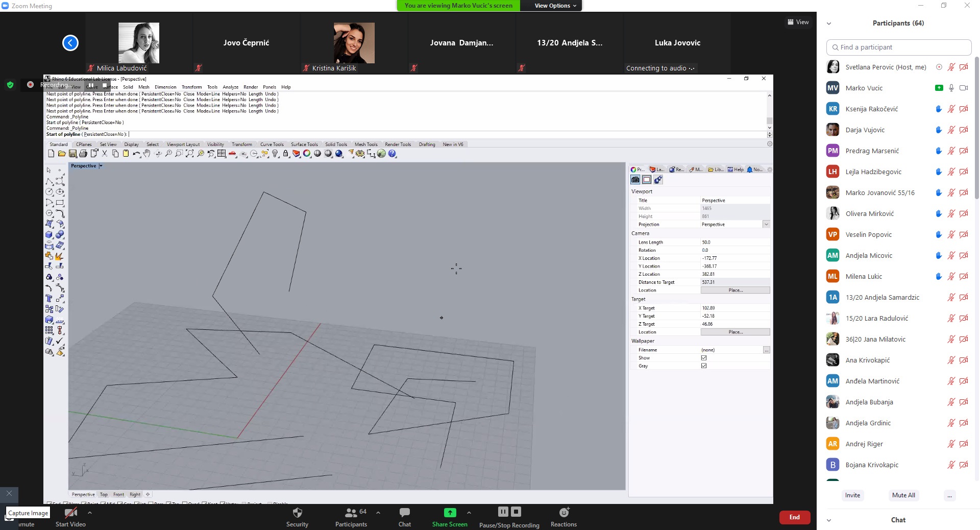Open the arrow menu next to Share Screen
Viewport: 980px width, 530px height.
469,512
